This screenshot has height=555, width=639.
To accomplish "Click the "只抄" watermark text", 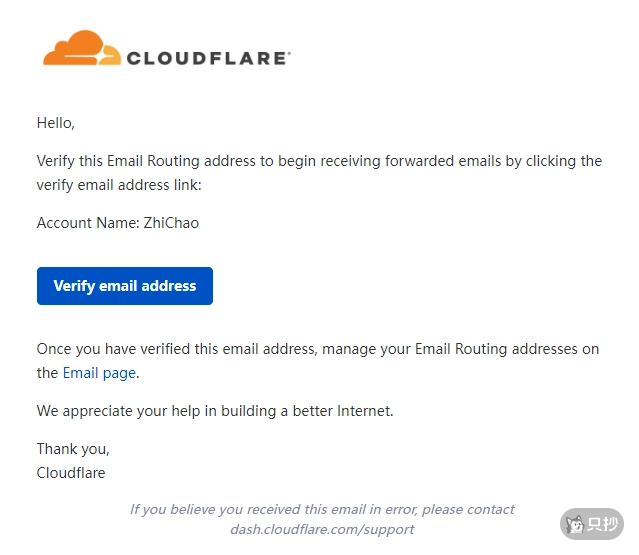I will pos(602,524).
